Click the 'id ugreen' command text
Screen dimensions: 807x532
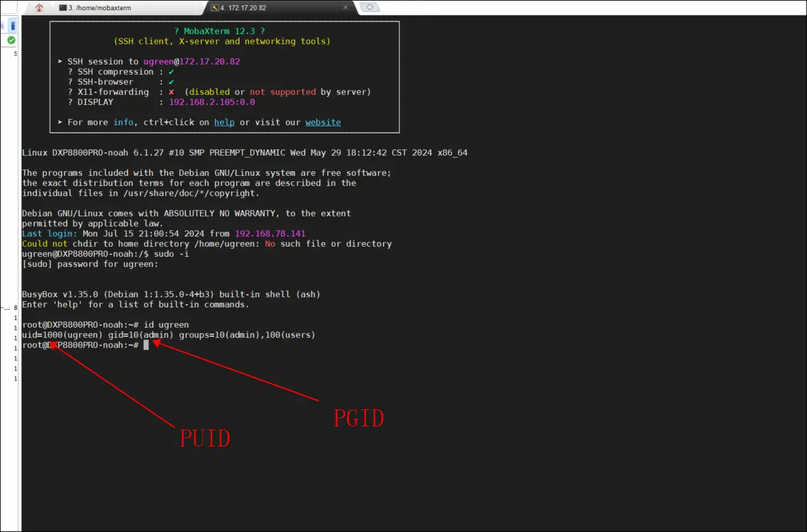(x=166, y=325)
